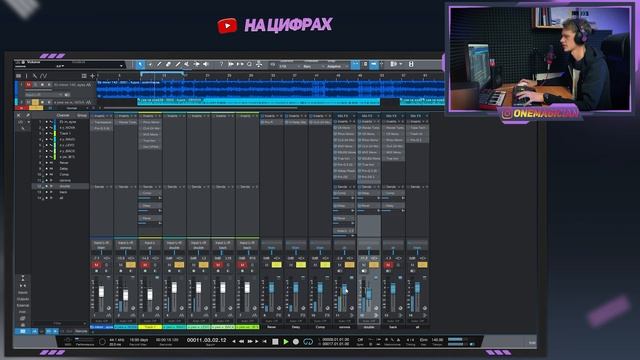Click the global yellow Solo button under tracks
Viewport: 640px width, 360px height.
[36, 108]
